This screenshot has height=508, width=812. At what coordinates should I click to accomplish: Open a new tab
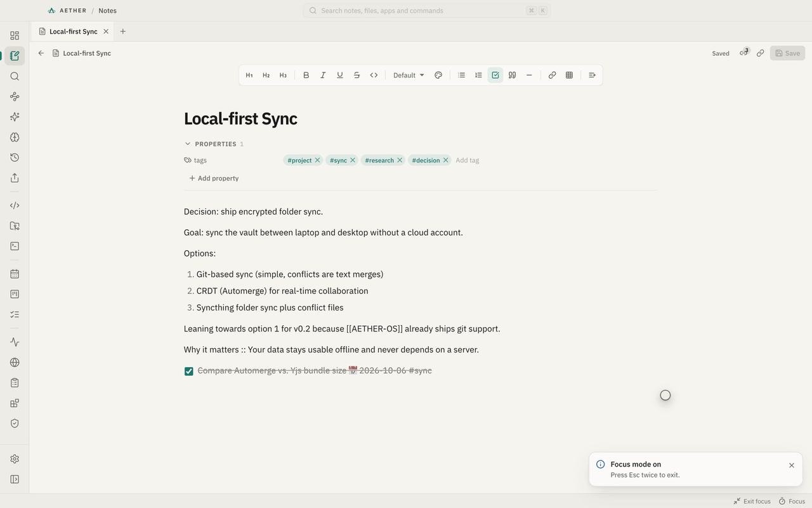123,32
